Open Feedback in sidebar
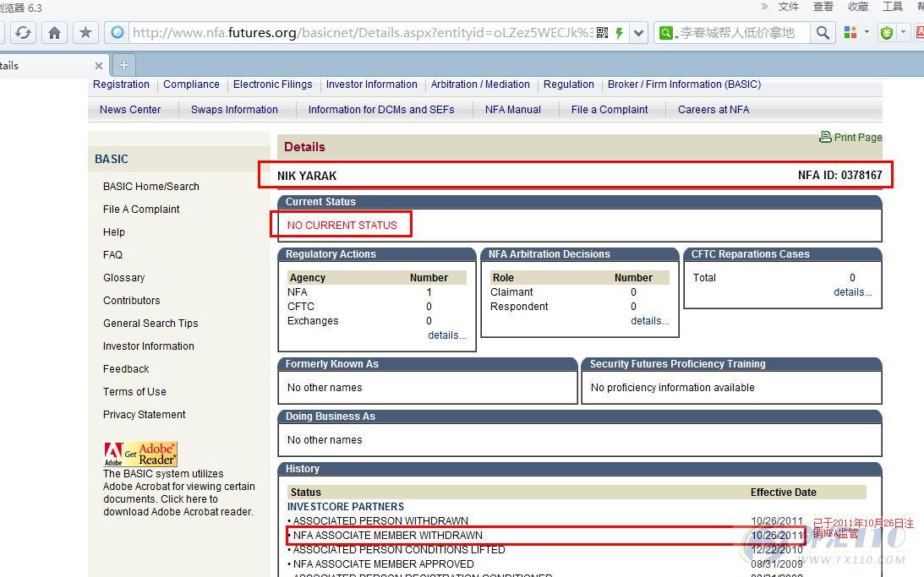Viewport: 924px width, 577px height. (126, 369)
